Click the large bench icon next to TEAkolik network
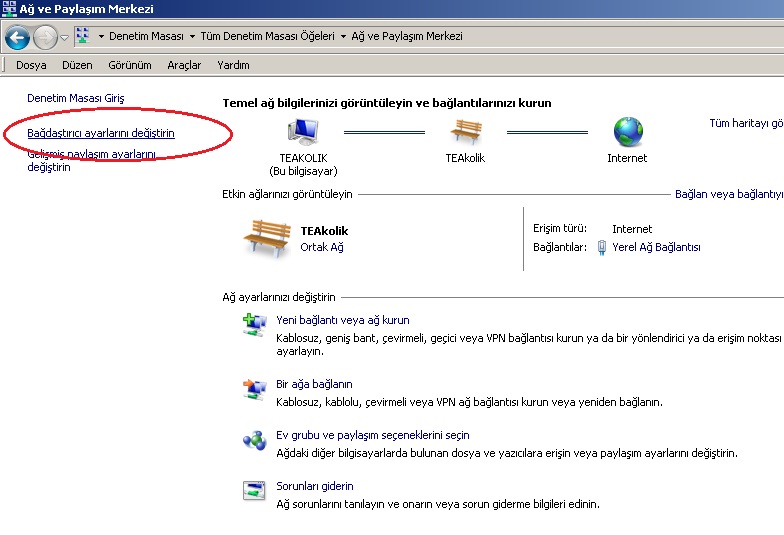784x535 pixels. [267, 238]
